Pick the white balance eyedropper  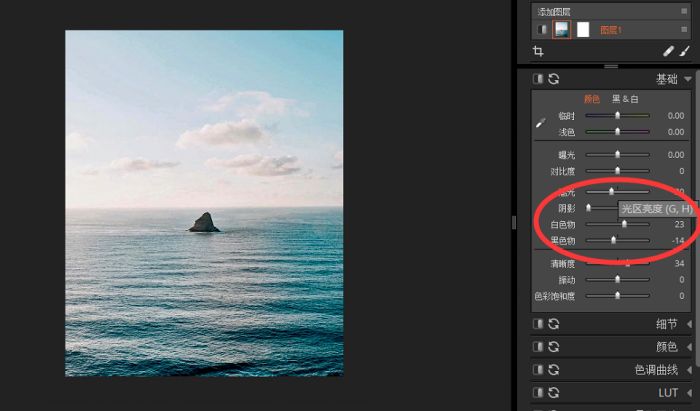pos(540,123)
